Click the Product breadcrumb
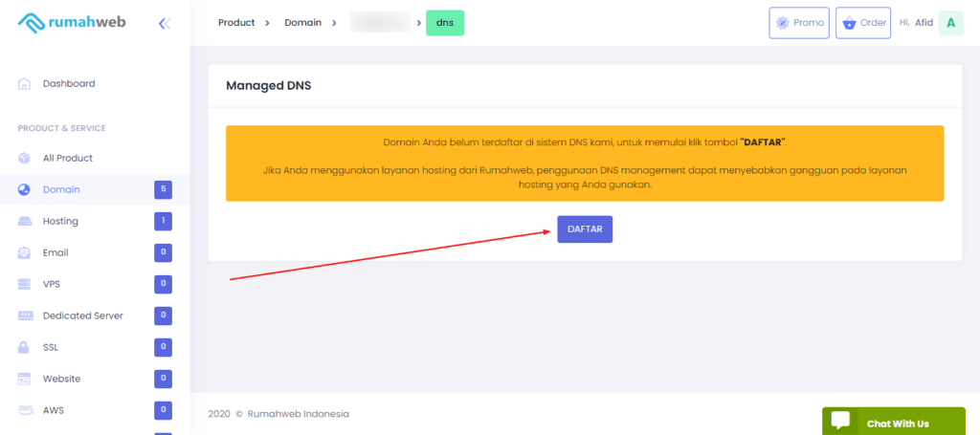This screenshot has height=435, width=980. (x=236, y=23)
